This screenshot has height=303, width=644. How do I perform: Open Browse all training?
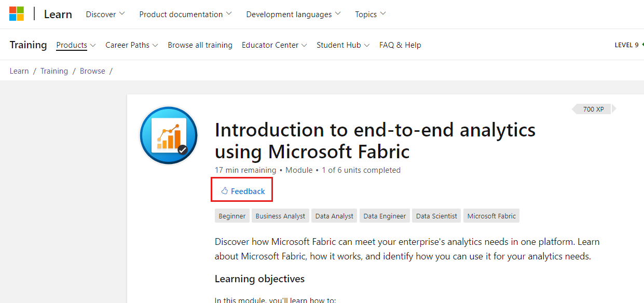(200, 45)
